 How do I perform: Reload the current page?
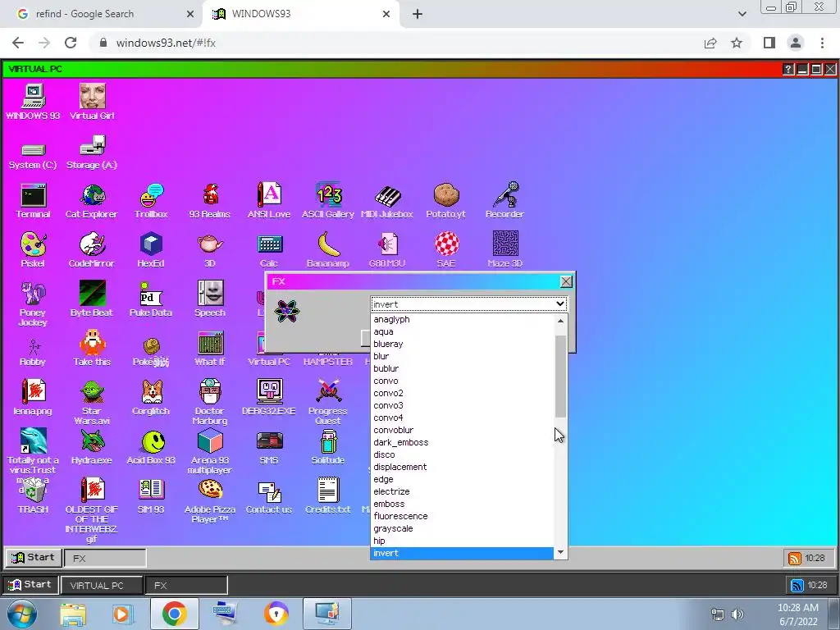pos(71,43)
